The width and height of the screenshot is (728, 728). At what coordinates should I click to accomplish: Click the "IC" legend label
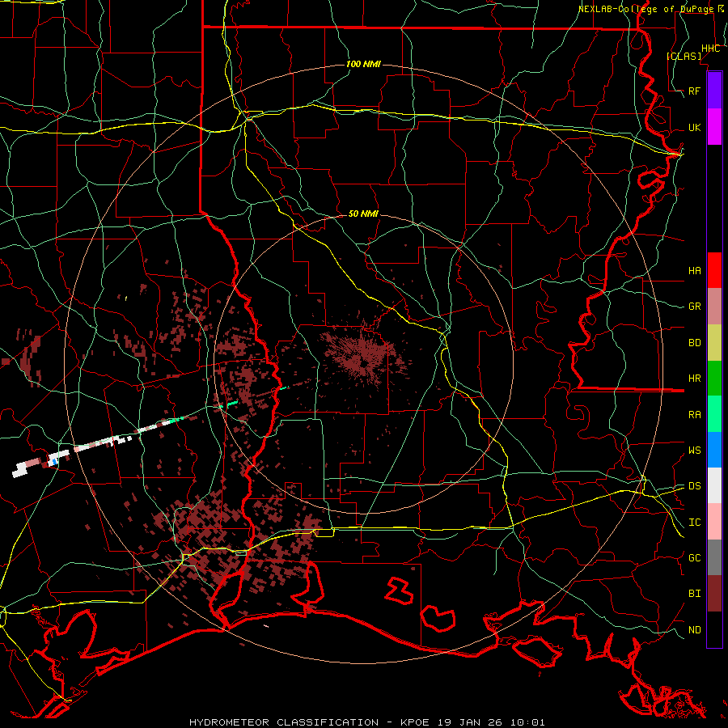pos(694,523)
